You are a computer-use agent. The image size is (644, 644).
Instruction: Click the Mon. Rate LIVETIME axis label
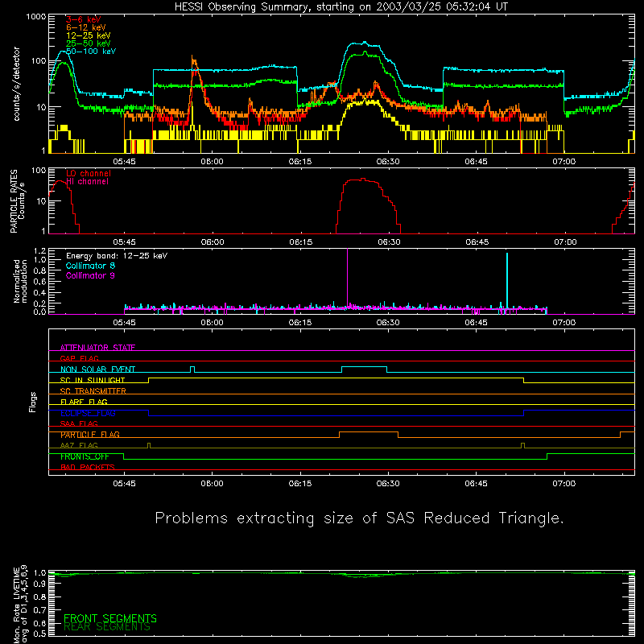point(21,605)
